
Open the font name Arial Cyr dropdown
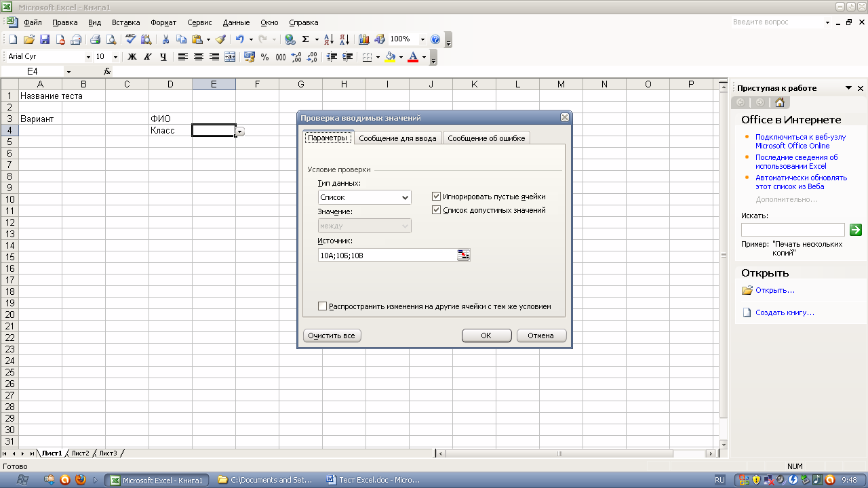click(x=88, y=57)
